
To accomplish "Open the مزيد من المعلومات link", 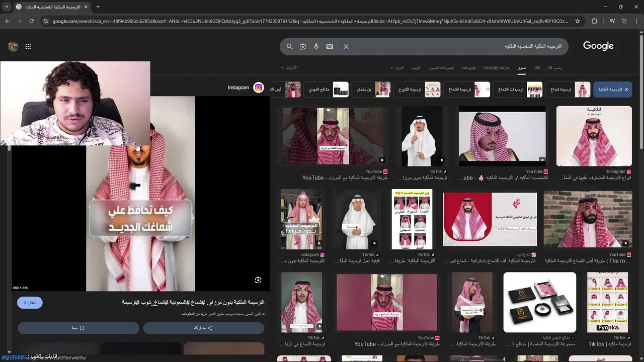I will click(195, 314).
